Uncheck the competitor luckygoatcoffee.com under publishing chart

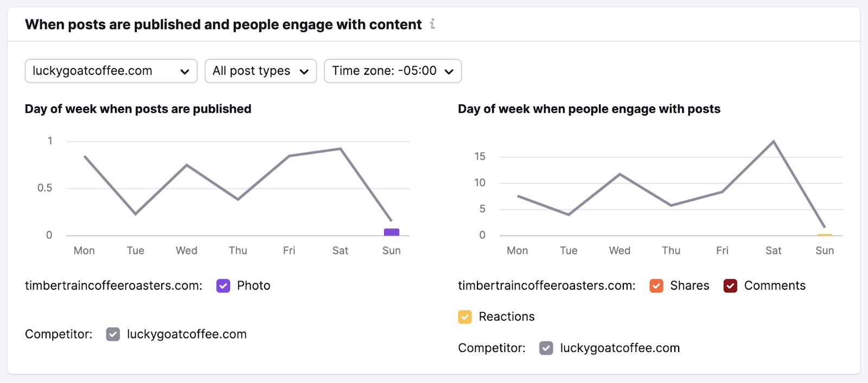tap(112, 334)
